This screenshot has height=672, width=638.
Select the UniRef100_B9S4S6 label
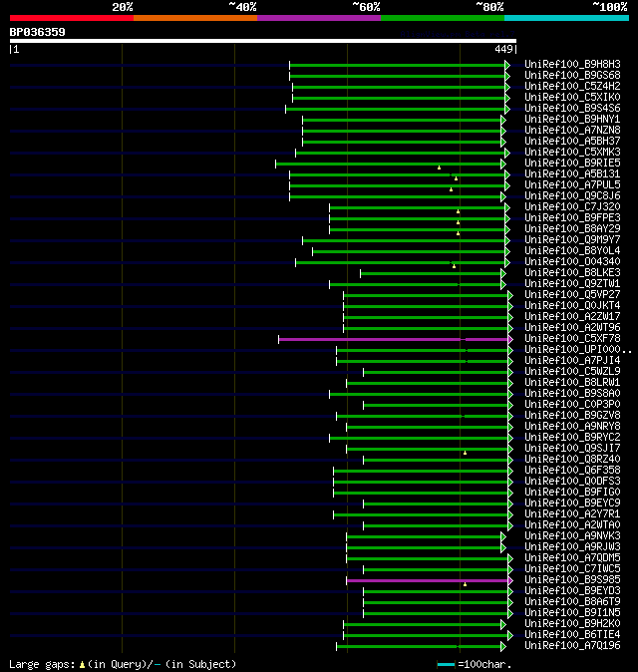click(x=572, y=109)
